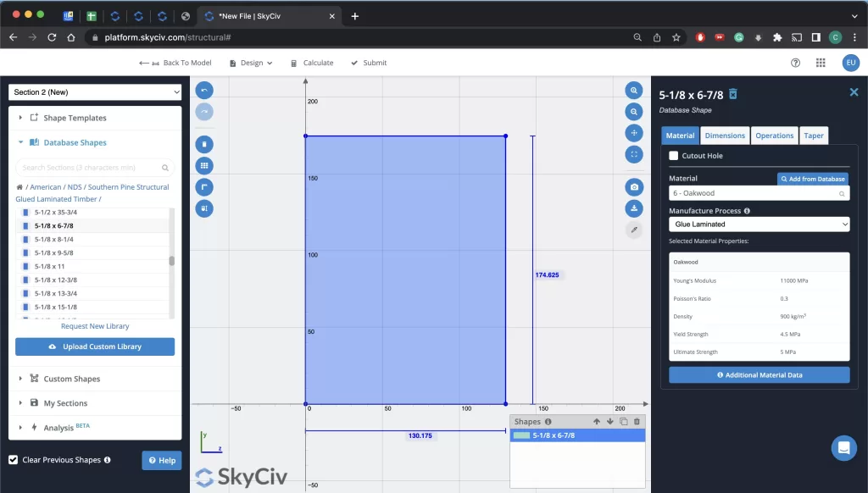Reload the browser page
Image resolution: width=868 pixels, height=493 pixels.
pos(52,37)
